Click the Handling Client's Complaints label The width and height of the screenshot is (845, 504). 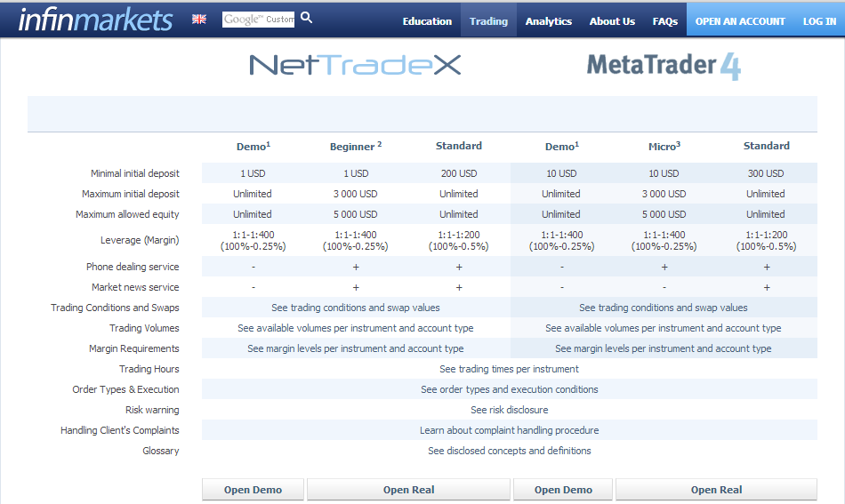[x=120, y=430]
